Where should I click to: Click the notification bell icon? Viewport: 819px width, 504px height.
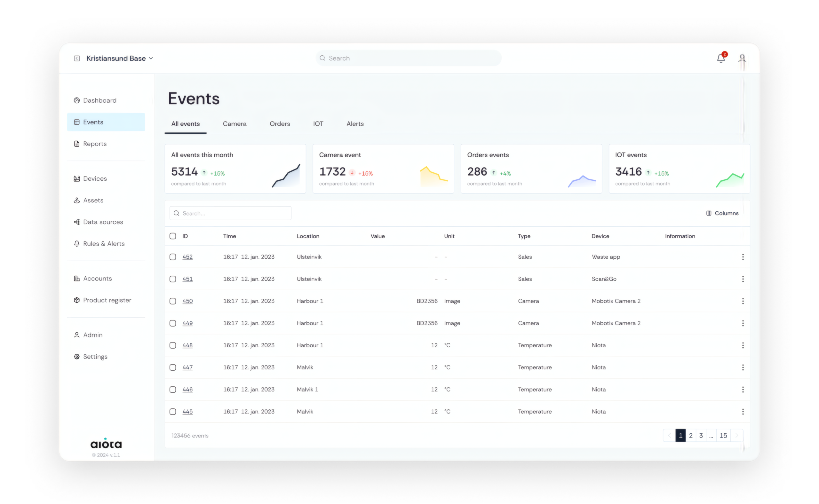click(721, 58)
